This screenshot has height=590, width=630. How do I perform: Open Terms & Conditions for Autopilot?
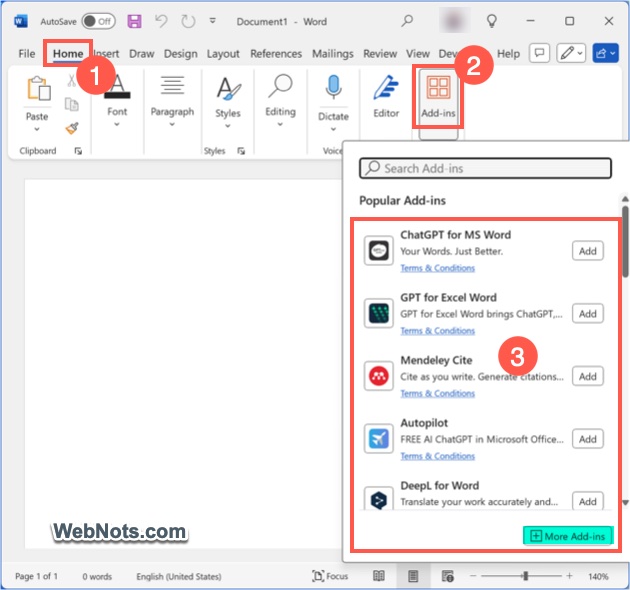[x=438, y=456]
